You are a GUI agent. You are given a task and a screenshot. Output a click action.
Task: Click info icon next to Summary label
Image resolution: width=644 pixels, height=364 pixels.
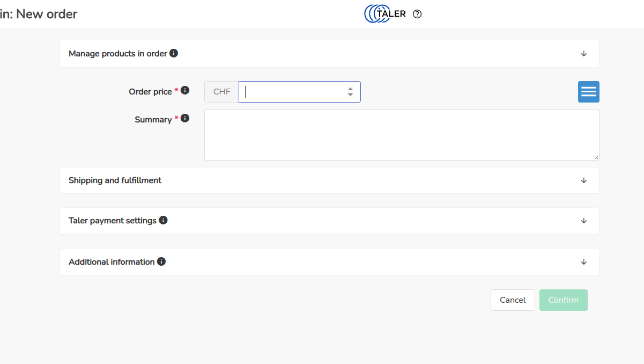185,118
